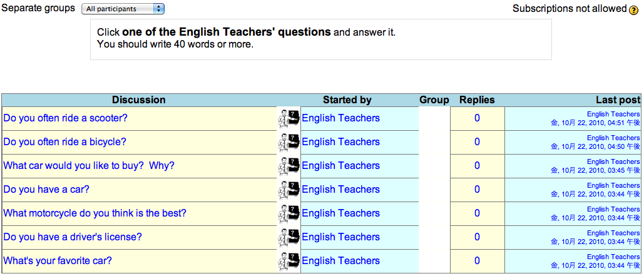Screen dimensions: 644x276
Task: Click teacher avatar in the bicycle discussion row
Action: (289, 143)
